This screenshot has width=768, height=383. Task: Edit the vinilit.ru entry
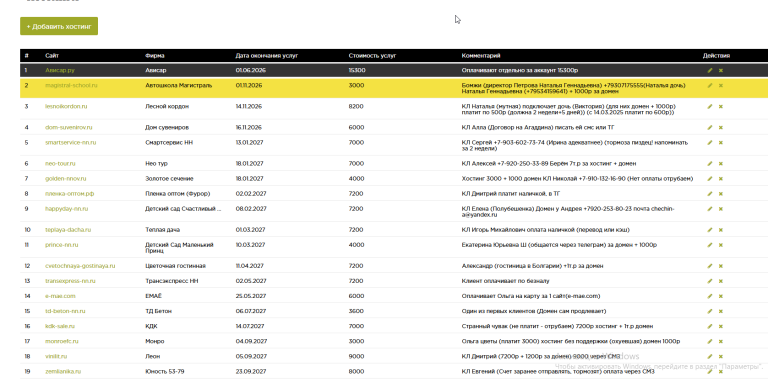[x=710, y=357]
